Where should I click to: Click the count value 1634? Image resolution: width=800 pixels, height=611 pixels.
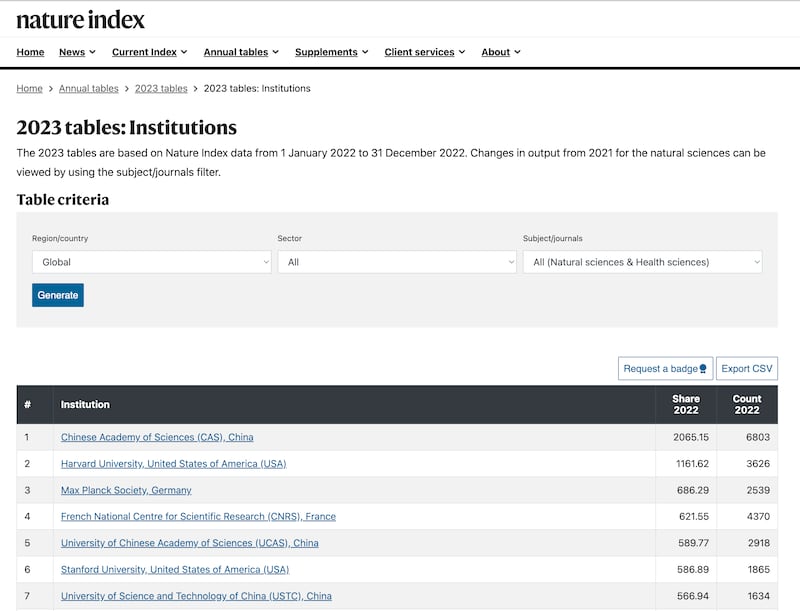pos(759,596)
